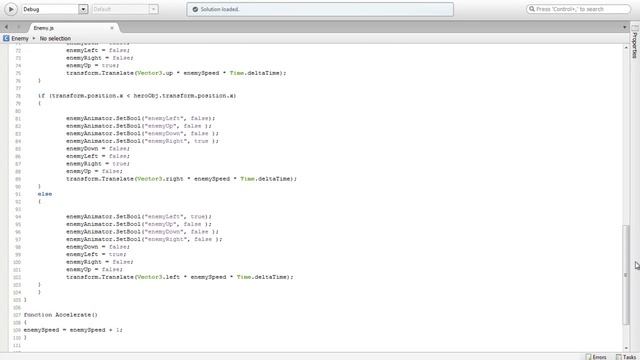Image resolution: width=640 pixels, height=360 pixels.
Task: Click line number 91 in gutter
Action: pos(18,194)
